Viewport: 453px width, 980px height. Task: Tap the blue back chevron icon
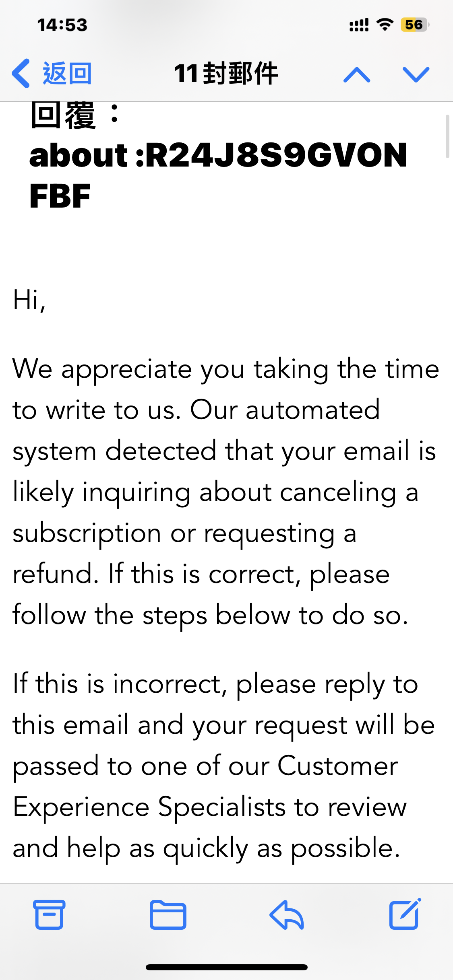coord(21,74)
